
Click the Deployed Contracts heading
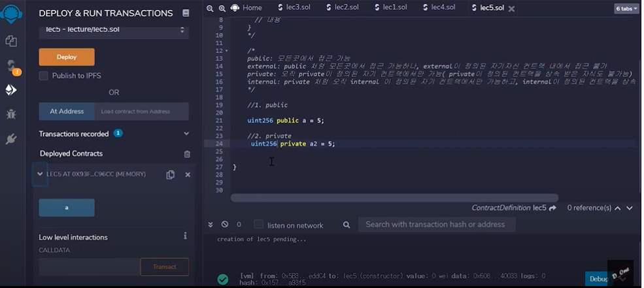click(71, 153)
